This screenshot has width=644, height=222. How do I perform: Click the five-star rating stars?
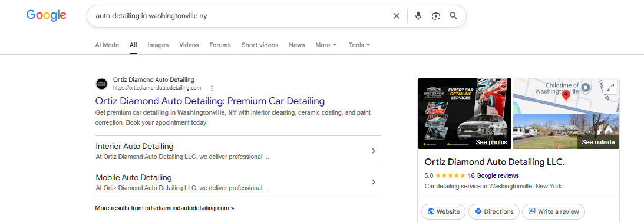[451, 175]
